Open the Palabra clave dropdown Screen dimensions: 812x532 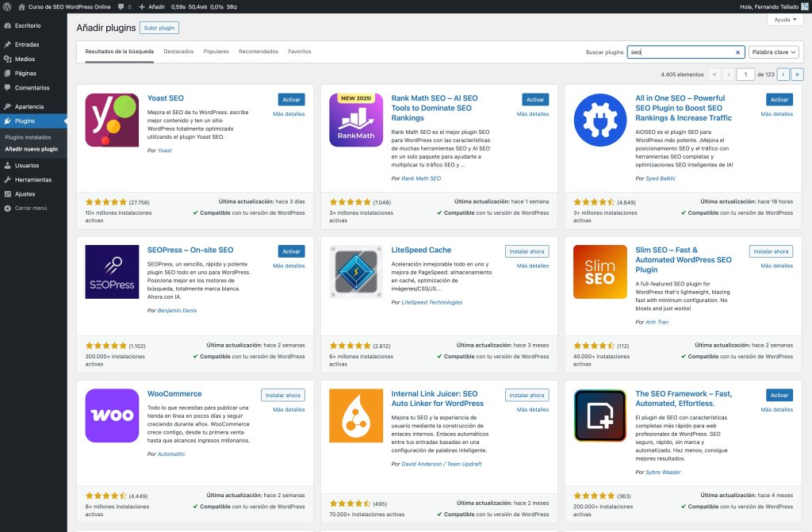click(x=774, y=52)
